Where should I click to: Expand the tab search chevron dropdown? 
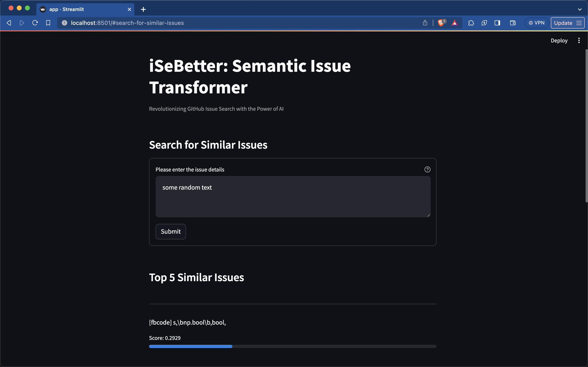pyautogui.click(x=579, y=9)
